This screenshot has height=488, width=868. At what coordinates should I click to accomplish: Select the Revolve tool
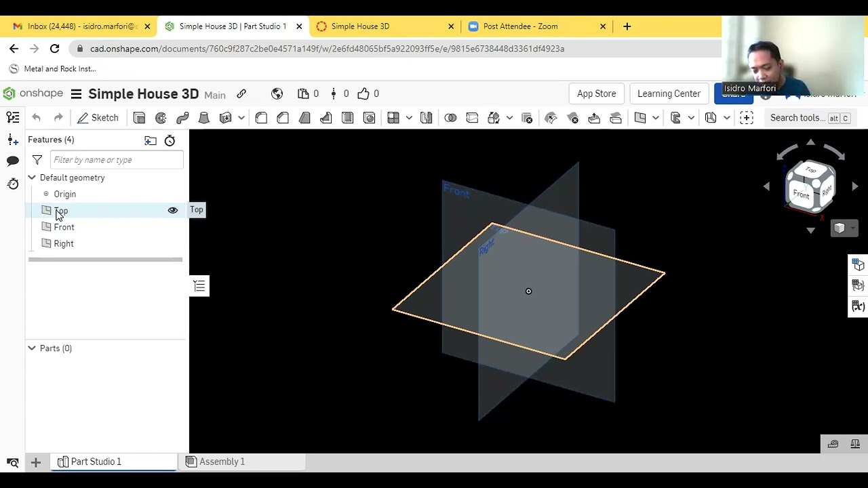coord(161,118)
